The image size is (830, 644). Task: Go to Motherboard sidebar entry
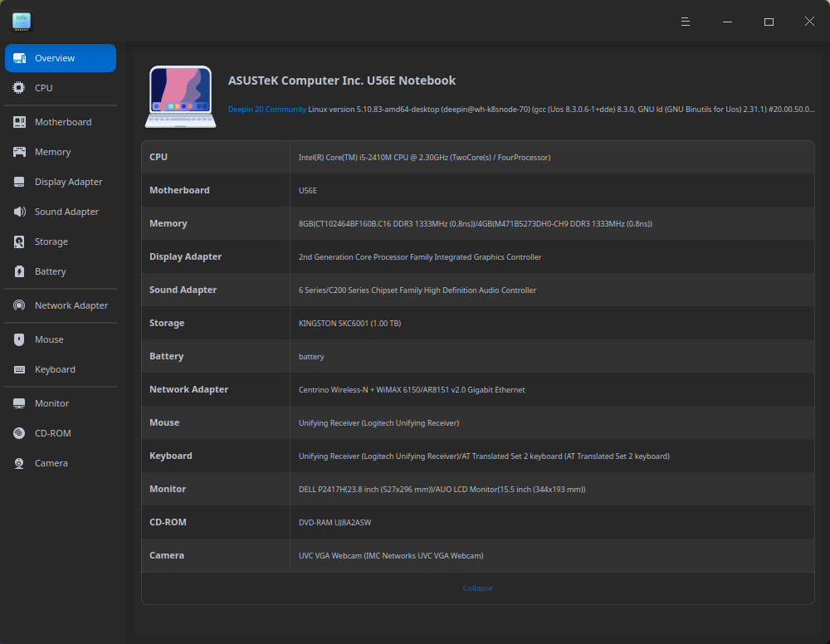pyautogui.click(x=63, y=122)
